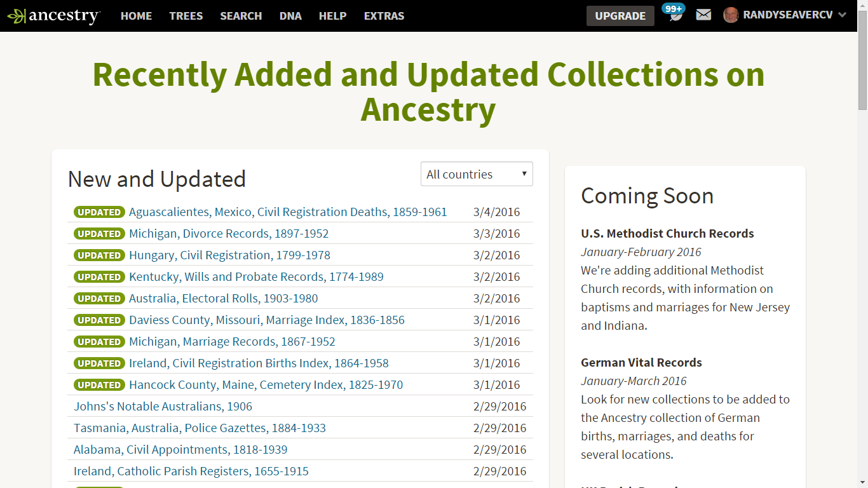The image size is (868, 488).
Task: Click date 2/29/2016 in Johns's Notable Australians row
Action: pos(500,407)
